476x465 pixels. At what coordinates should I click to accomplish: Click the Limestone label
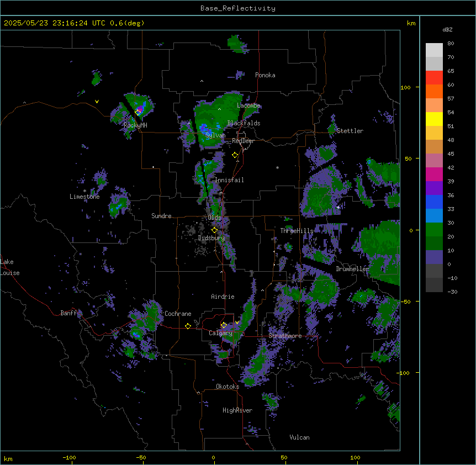point(84,197)
